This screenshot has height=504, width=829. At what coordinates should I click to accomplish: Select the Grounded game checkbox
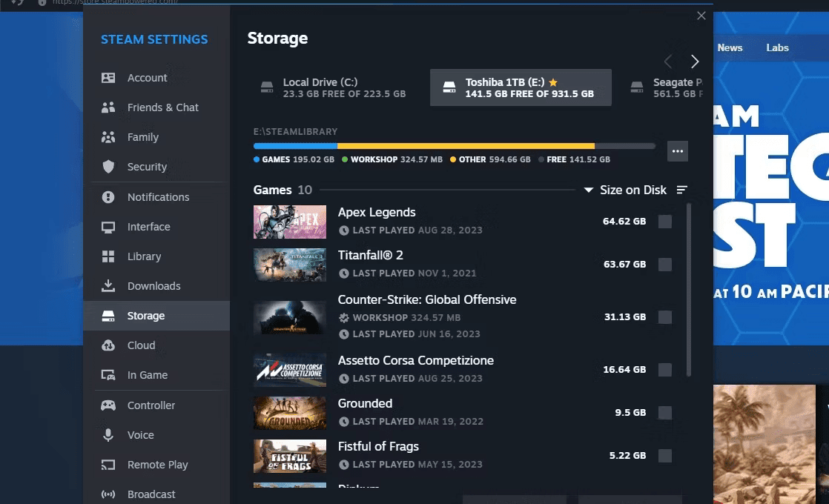click(665, 413)
